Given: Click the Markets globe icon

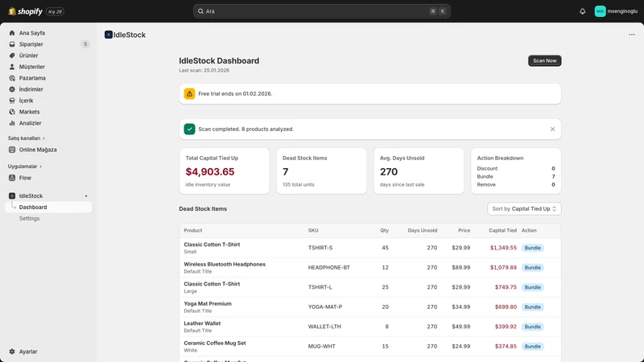Looking at the screenshot, I should [x=12, y=112].
